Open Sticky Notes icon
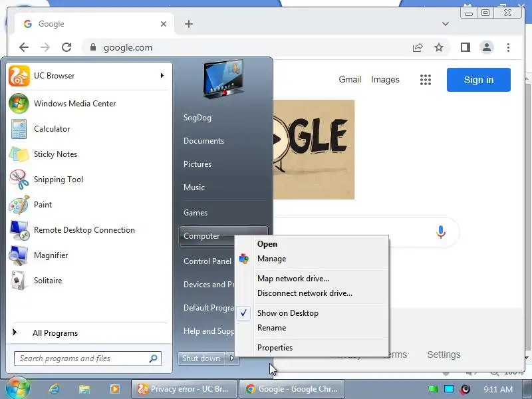Viewport: 532px width, 399px height. point(19,154)
